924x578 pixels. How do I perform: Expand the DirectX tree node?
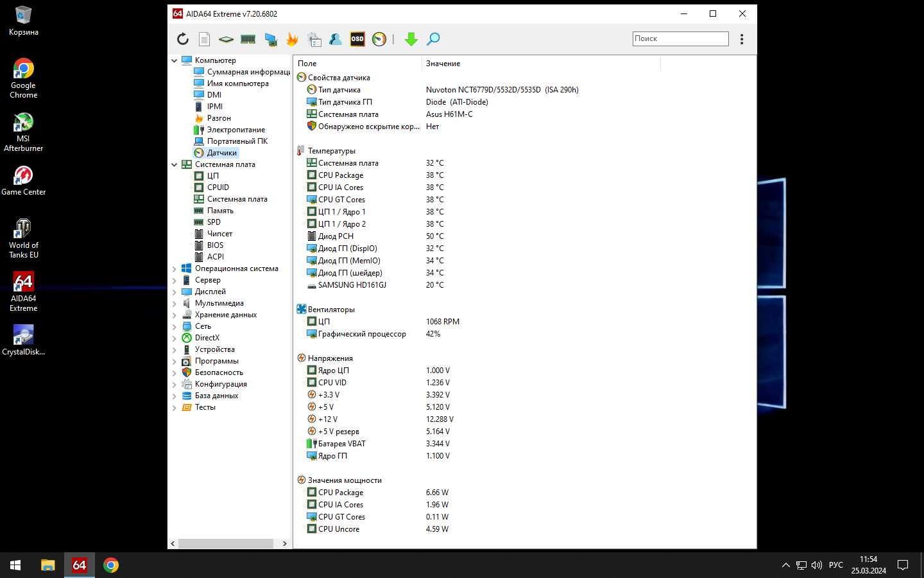tap(174, 338)
